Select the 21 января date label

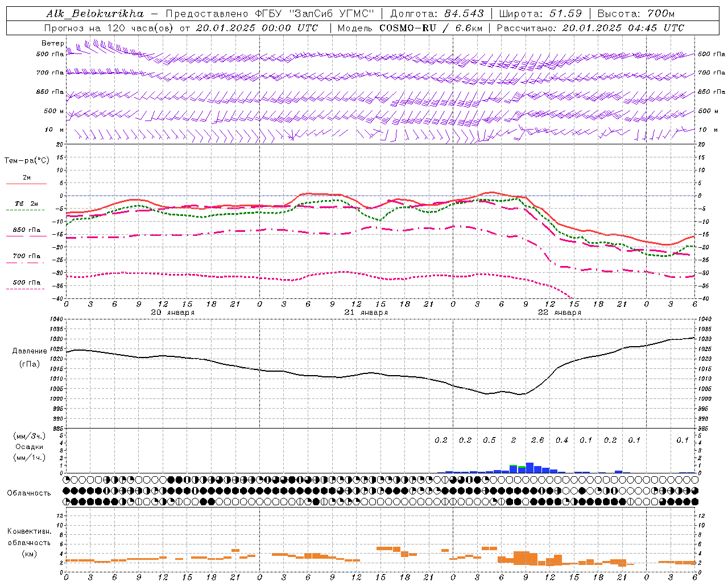coord(366,313)
